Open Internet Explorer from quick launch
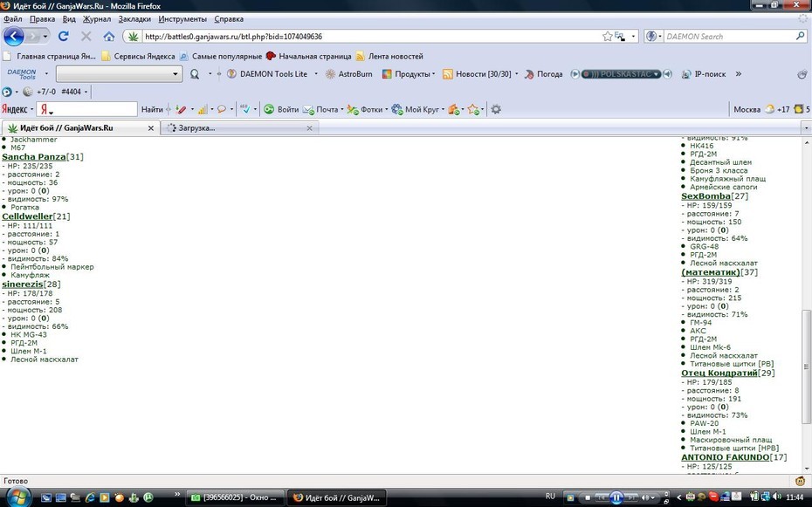This screenshot has width=812, height=507. click(90, 497)
